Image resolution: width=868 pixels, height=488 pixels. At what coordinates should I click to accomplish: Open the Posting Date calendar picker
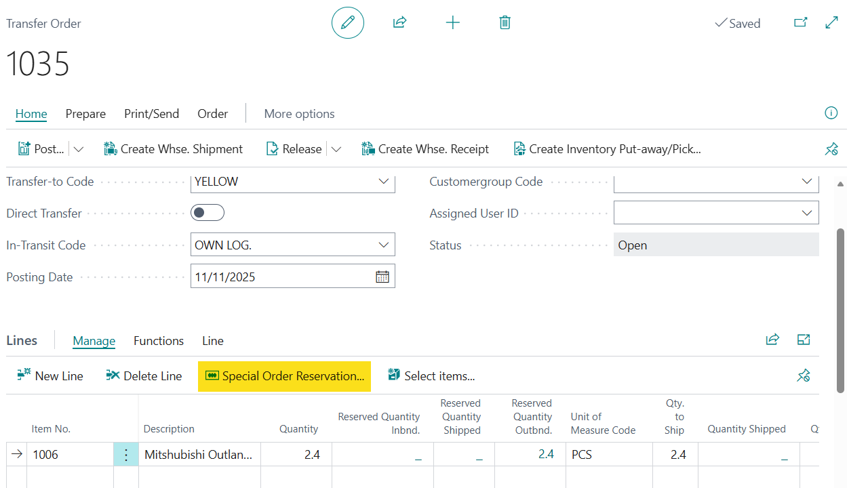click(382, 276)
